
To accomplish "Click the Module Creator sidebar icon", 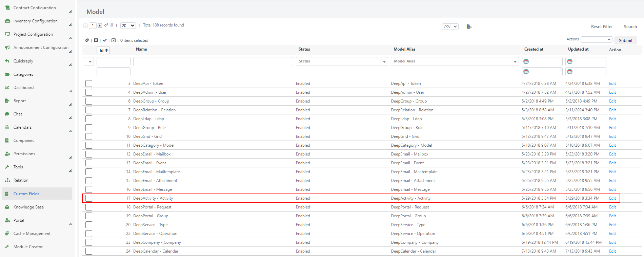I will click(x=7, y=247).
